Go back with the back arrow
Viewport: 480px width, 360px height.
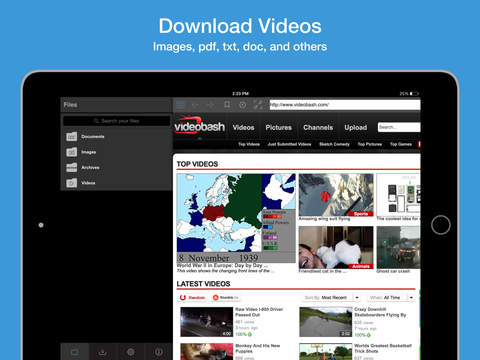click(x=195, y=105)
